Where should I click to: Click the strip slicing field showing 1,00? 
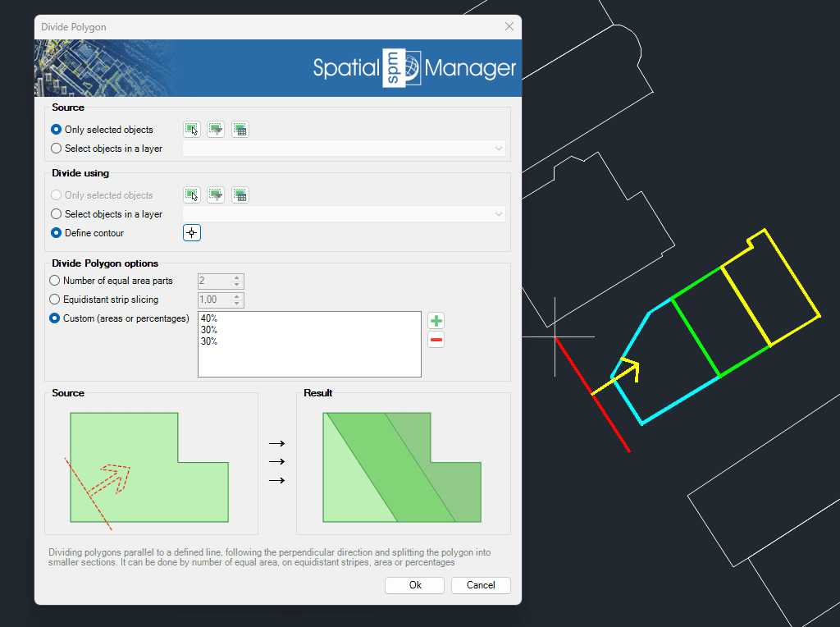click(x=215, y=300)
